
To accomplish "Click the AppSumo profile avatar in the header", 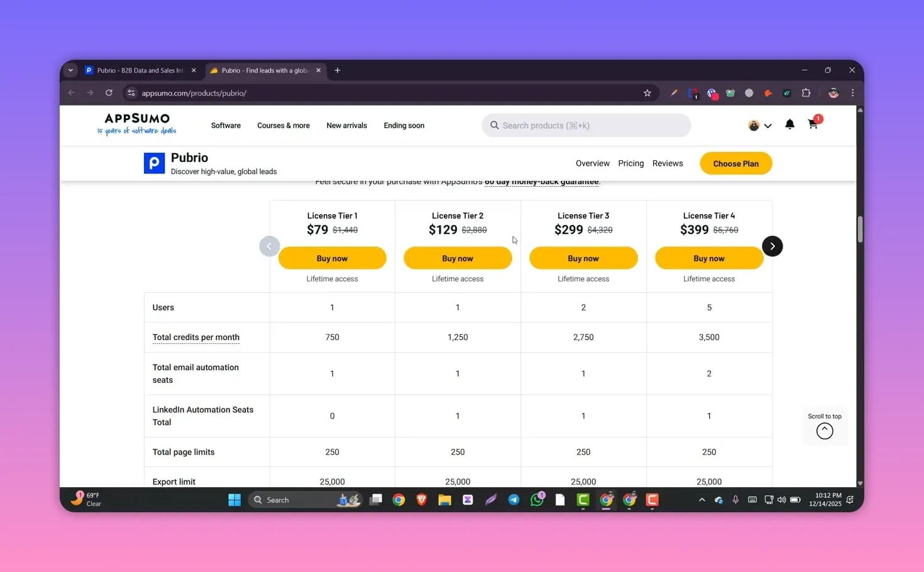I will [753, 125].
